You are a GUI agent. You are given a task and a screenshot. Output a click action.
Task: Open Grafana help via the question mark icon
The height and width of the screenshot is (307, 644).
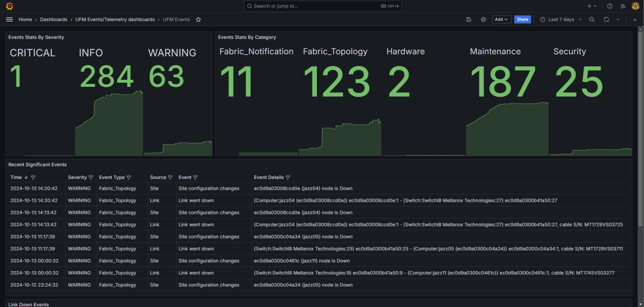[x=609, y=6]
